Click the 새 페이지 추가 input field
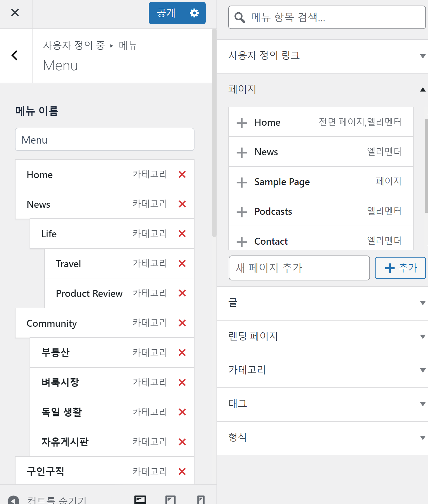The image size is (428, 504). pos(299,268)
